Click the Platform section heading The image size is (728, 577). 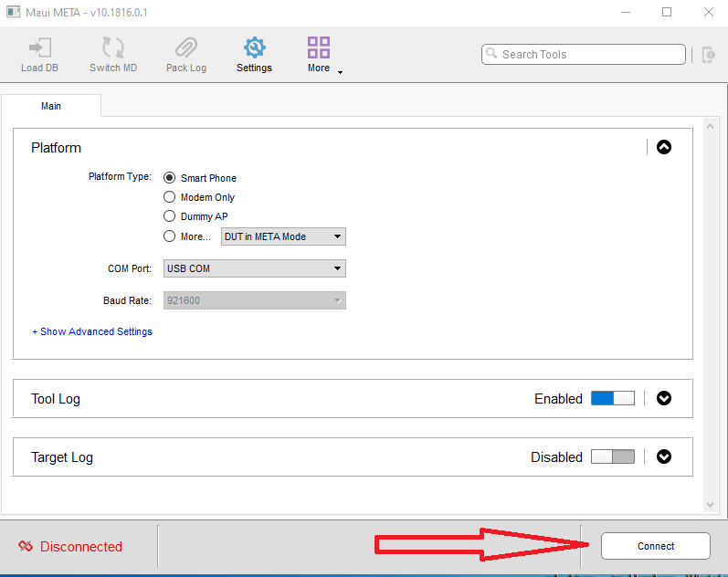57,148
